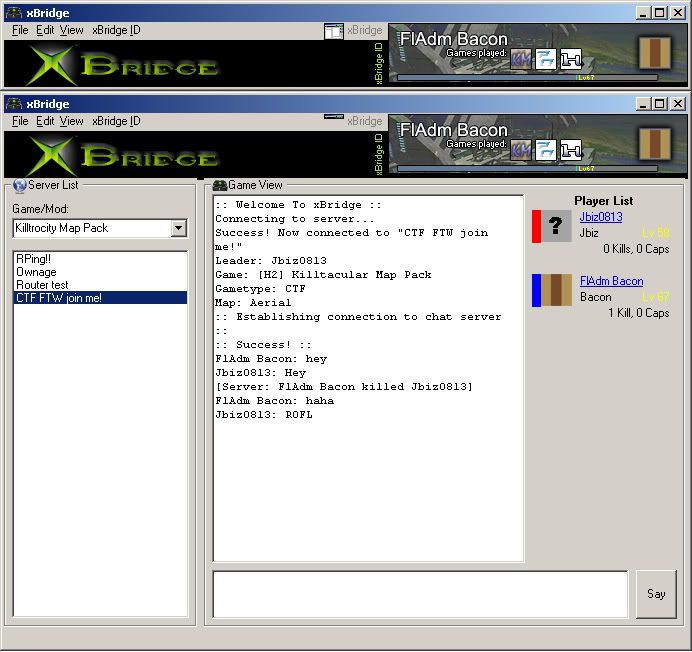Viewport: 692px width, 652px height.
Task: Click the xBridge logo in back window
Action: [x=124, y=65]
